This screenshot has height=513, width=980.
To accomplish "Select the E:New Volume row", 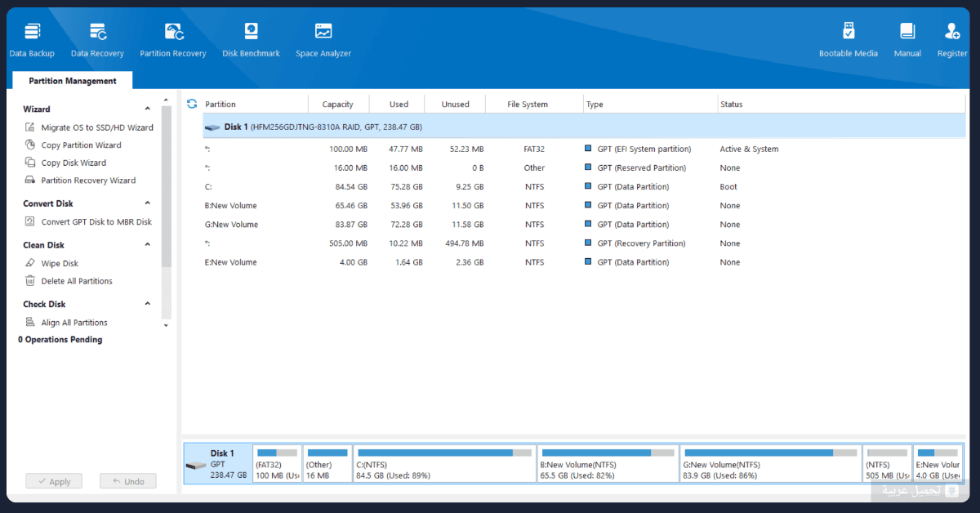I will pos(584,262).
